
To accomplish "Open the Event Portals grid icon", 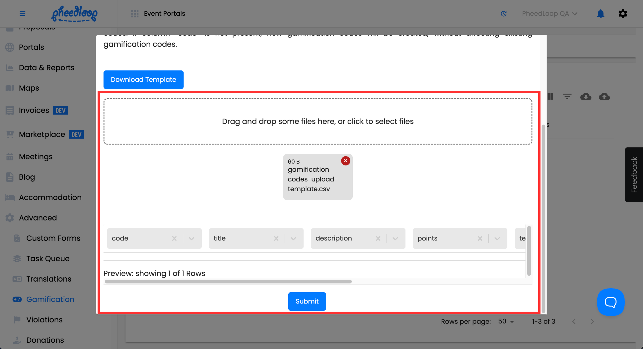I will pos(135,13).
